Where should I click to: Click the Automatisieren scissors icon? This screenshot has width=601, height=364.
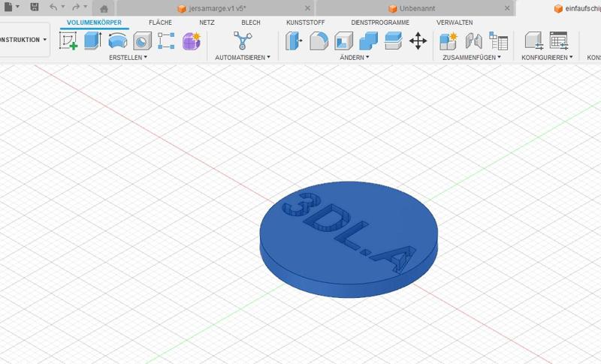click(x=243, y=41)
